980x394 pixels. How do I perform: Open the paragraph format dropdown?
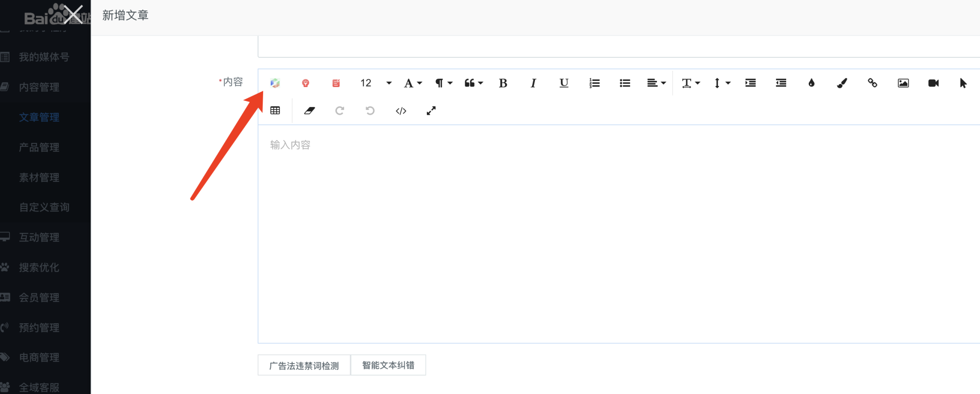(443, 83)
